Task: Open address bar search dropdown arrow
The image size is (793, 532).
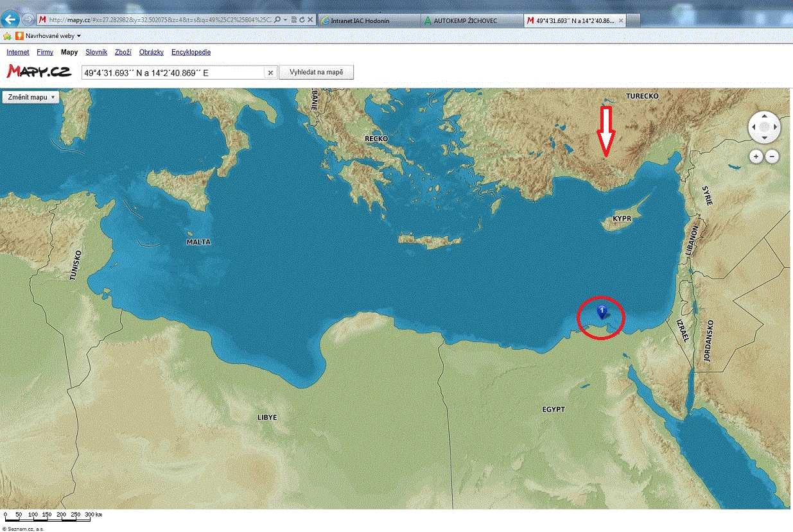Action: [x=284, y=21]
